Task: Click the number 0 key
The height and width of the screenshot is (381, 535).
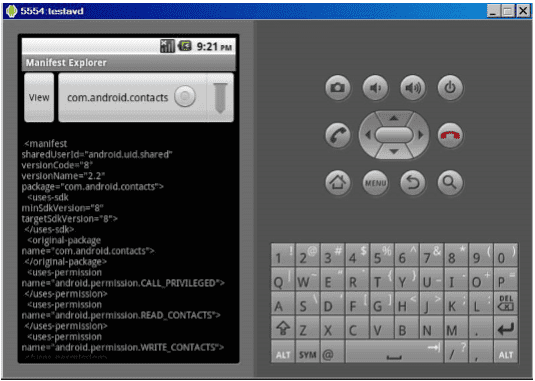Action: coord(506,255)
